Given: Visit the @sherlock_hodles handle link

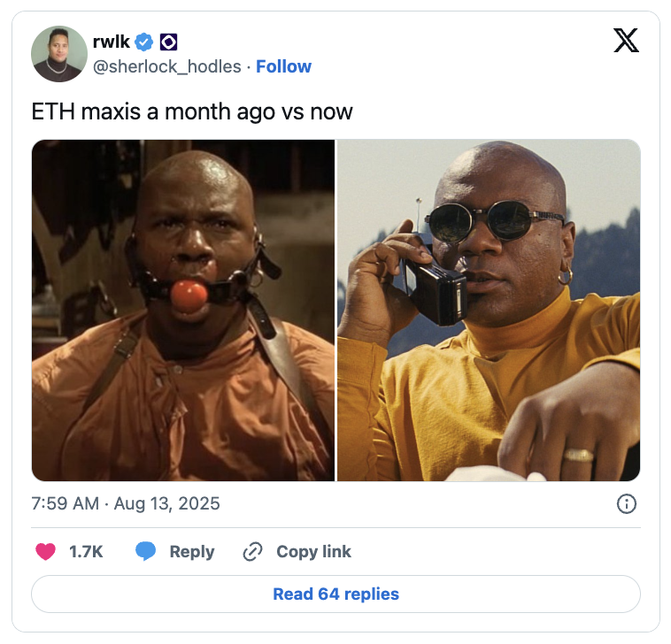Looking at the screenshot, I should pos(167,66).
